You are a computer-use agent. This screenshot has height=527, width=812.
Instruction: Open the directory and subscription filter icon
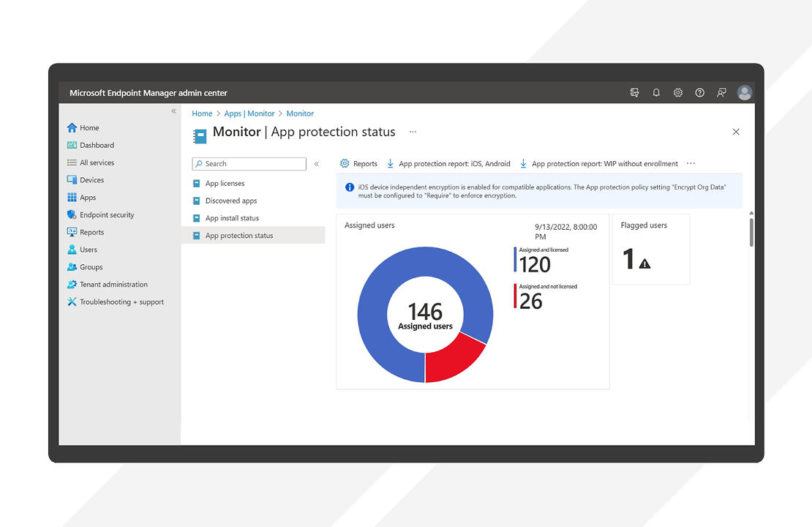pyautogui.click(x=634, y=93)
